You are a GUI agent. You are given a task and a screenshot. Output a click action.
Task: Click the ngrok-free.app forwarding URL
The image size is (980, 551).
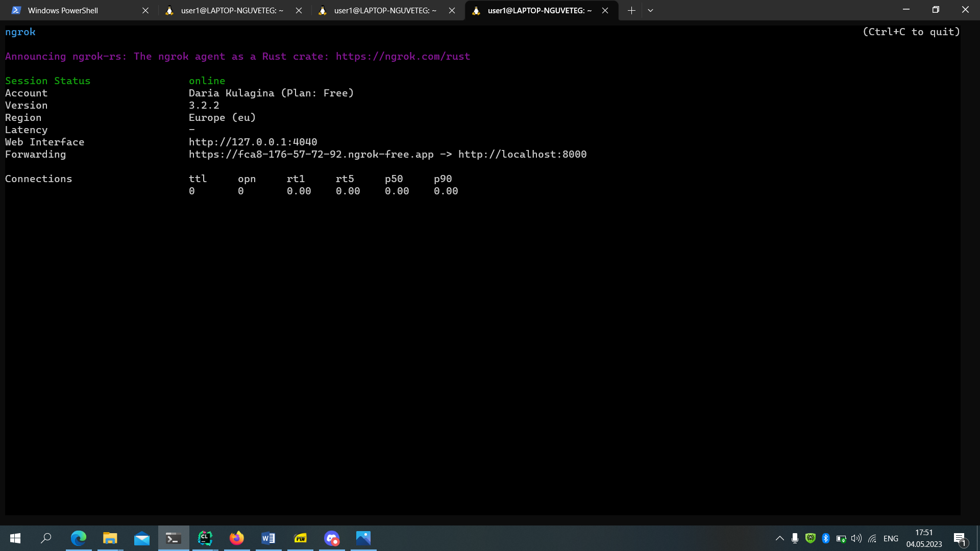pos(311,155)
